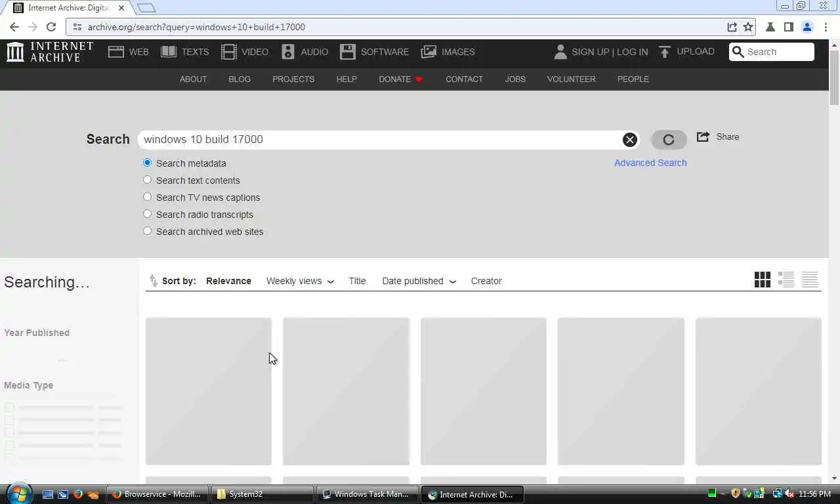The height and width of the screenshot is (504, 840).
Task: Open the Projects navigation link
Action: [293, 79]
